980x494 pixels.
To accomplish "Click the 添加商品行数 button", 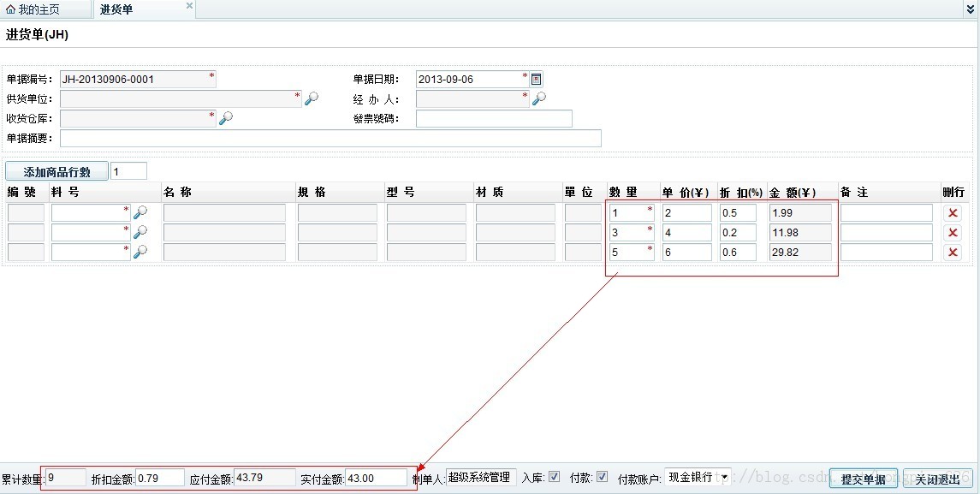I will (56, 171).
